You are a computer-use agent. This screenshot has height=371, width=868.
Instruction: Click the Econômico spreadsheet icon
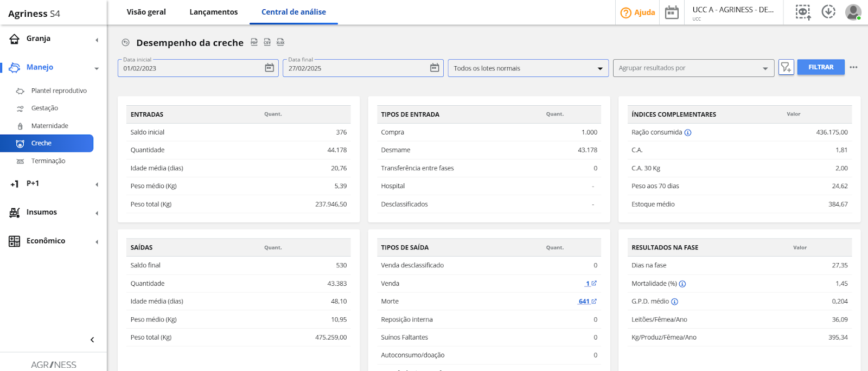coord(15,241)
